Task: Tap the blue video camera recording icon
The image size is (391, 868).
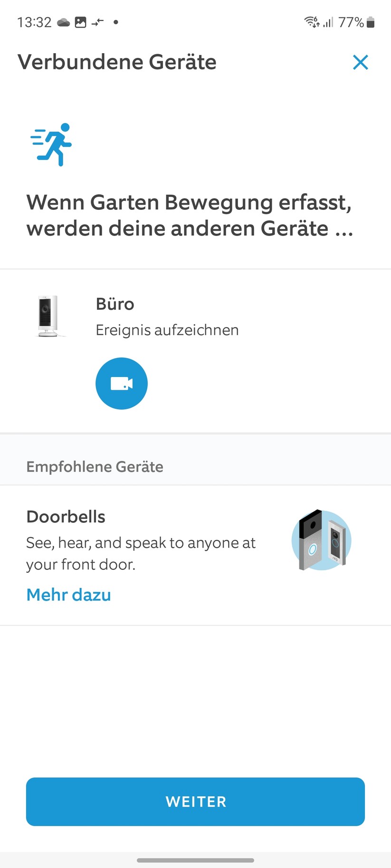Action: click(x=121, y=383)
